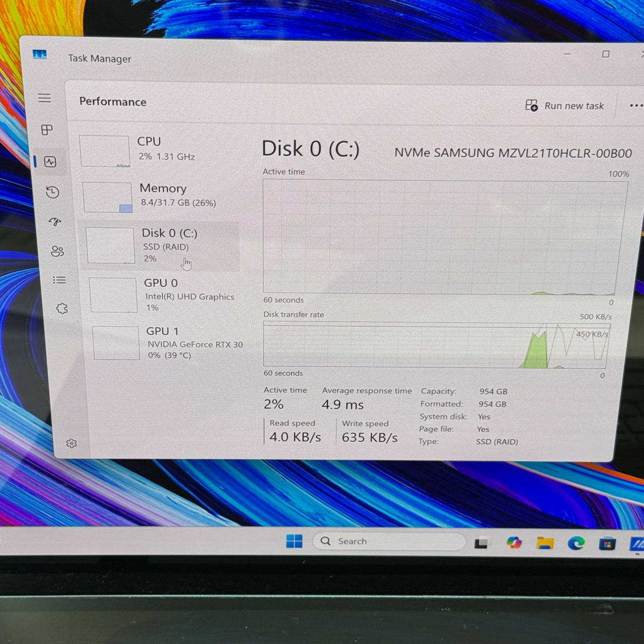Click the taskbar Search box
The image size is (644, 644).
pyautogui.click(x=389, y=541)
